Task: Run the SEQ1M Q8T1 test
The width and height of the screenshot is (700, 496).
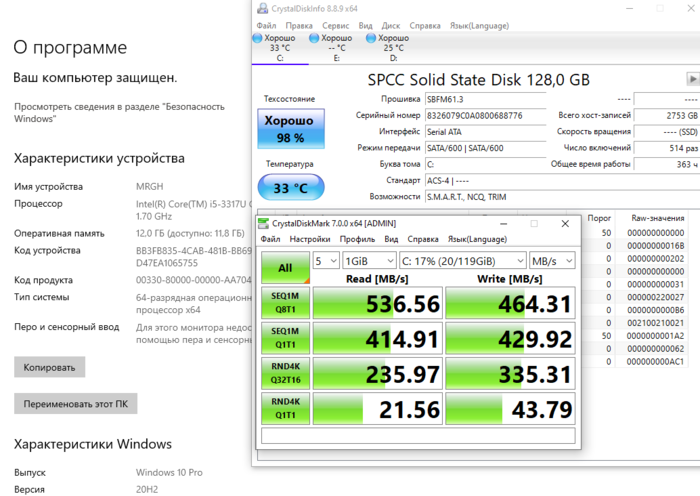Action: [x=285, y=303]
